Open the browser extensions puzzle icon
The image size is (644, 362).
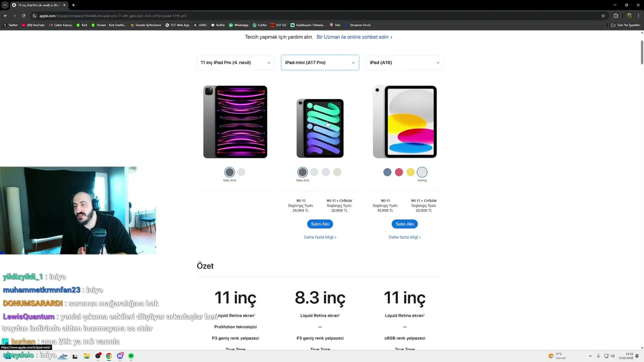[616, 16]
